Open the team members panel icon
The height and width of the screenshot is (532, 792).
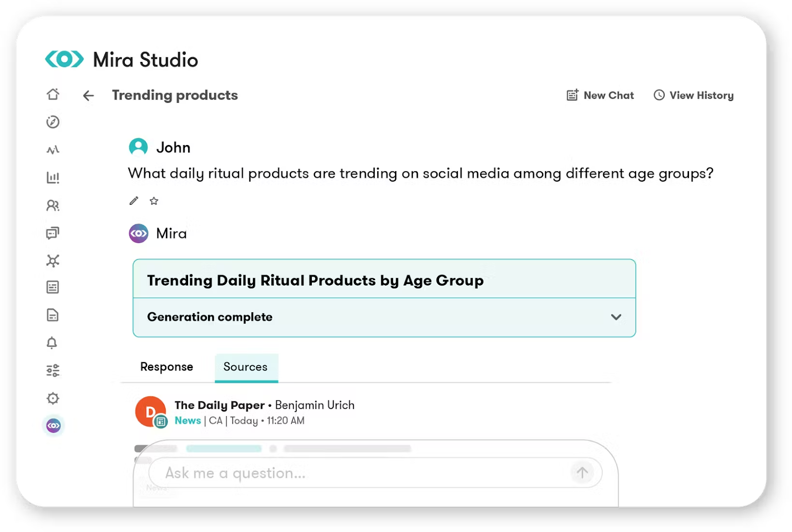click(x=53, y=205)
